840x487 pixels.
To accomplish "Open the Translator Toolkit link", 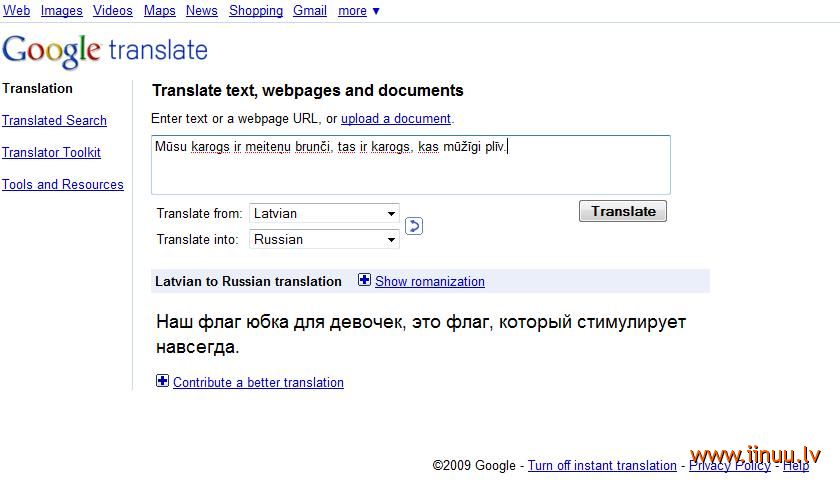I will tap(51, 153).
